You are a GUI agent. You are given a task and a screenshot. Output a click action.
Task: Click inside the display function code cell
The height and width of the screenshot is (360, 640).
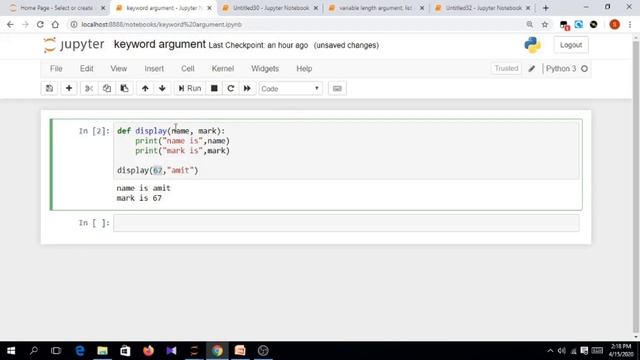pos(346,150)
